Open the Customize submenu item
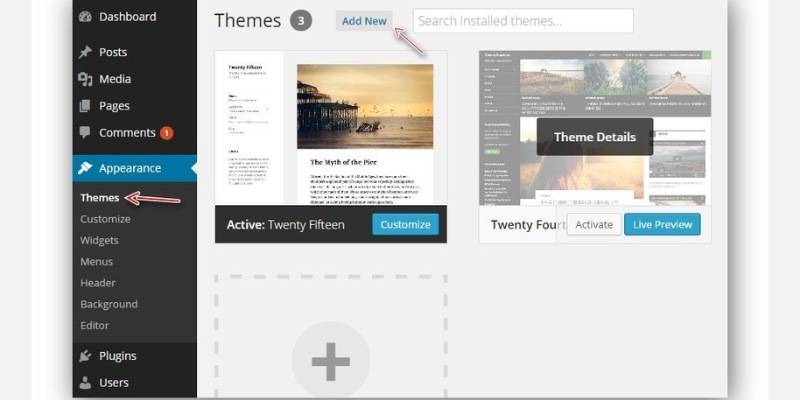 (105, 219)
